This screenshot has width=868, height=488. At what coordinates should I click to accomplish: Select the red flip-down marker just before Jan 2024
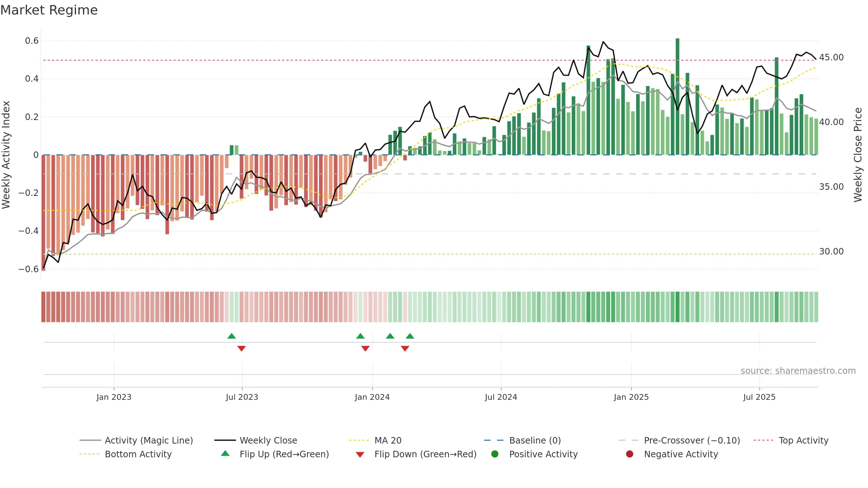coord(365,348)
